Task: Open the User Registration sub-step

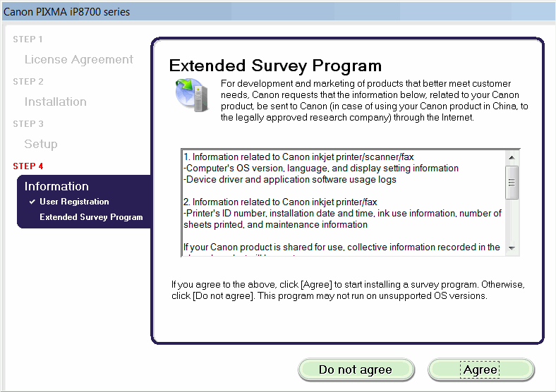Action: [x=74, y=202]
